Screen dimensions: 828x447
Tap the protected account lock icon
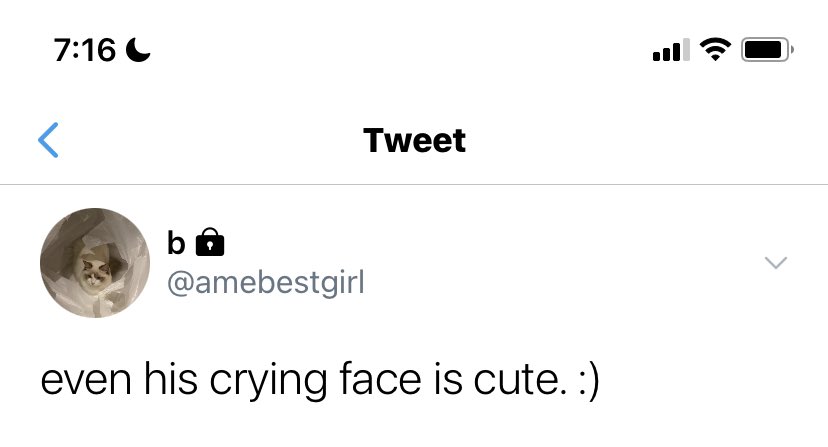[x=210, y=242]
